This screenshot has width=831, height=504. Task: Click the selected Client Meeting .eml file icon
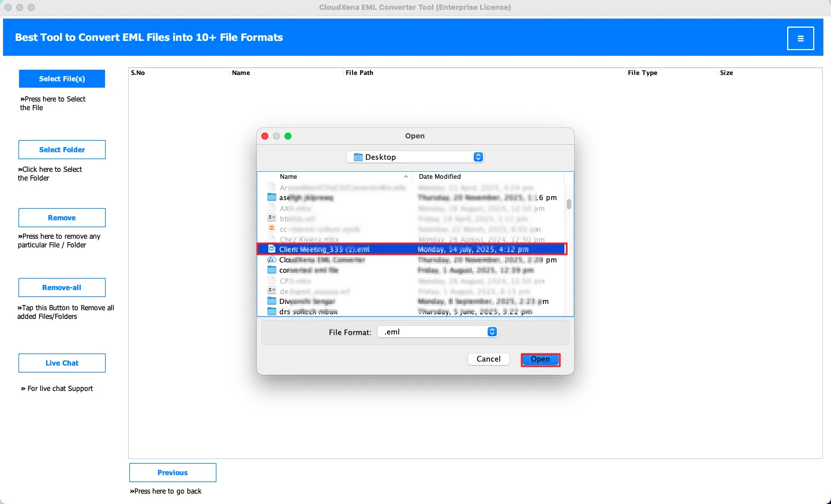(x=272, y=249)
